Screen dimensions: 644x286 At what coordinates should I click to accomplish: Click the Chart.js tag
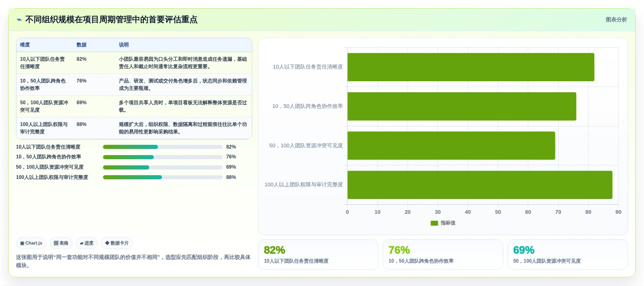[31, 243]
